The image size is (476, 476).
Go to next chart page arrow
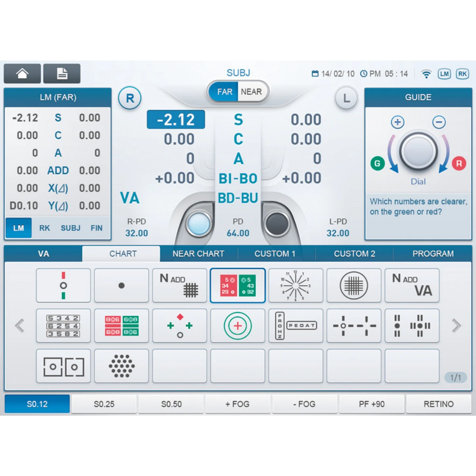click(x=457, y=326)
